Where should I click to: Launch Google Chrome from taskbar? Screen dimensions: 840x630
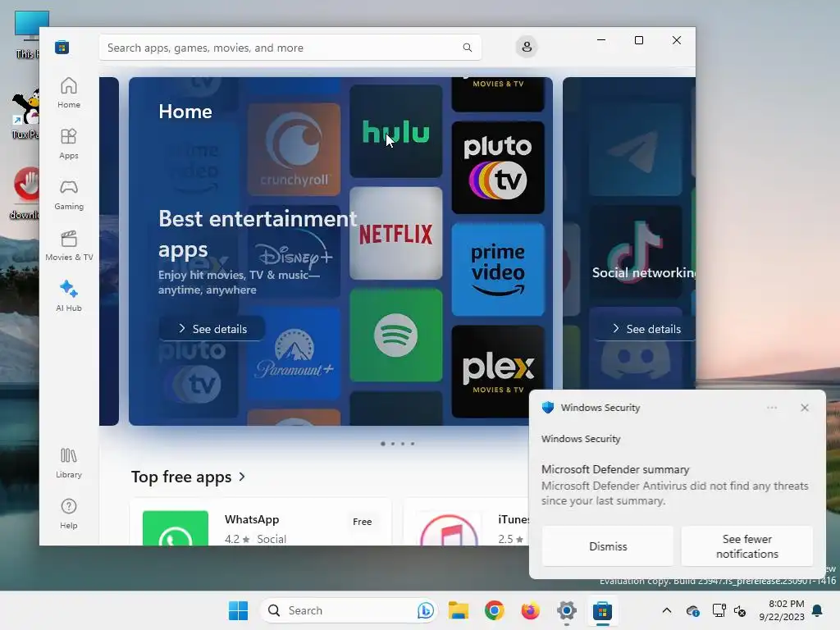coord(494,610)
